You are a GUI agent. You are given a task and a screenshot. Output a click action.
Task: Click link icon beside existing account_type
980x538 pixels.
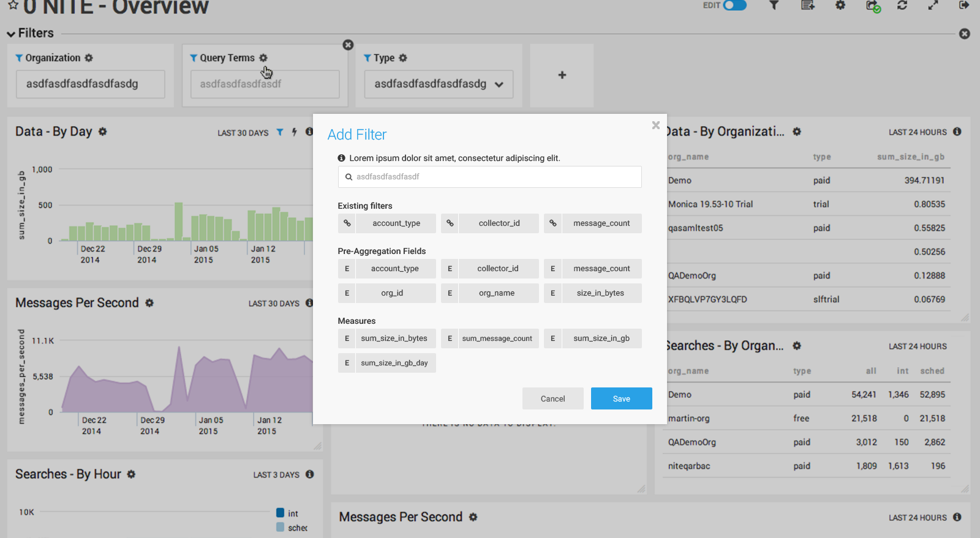tap(347, 223)
